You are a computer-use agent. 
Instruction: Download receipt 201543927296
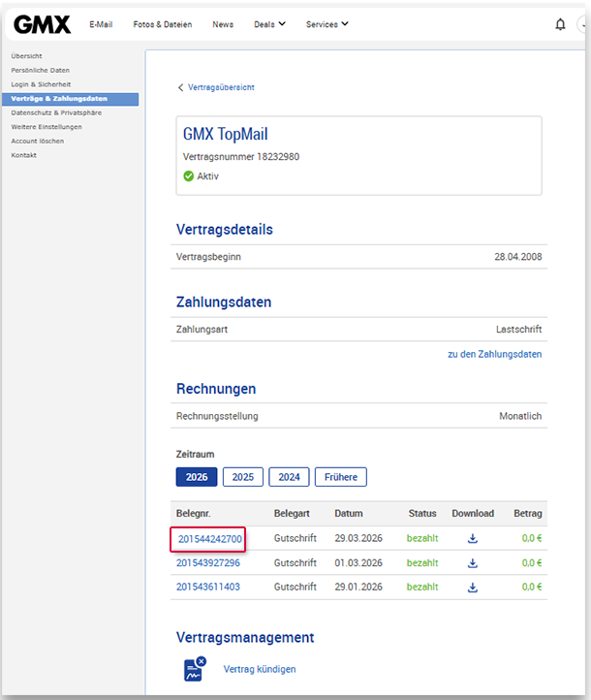473,563
